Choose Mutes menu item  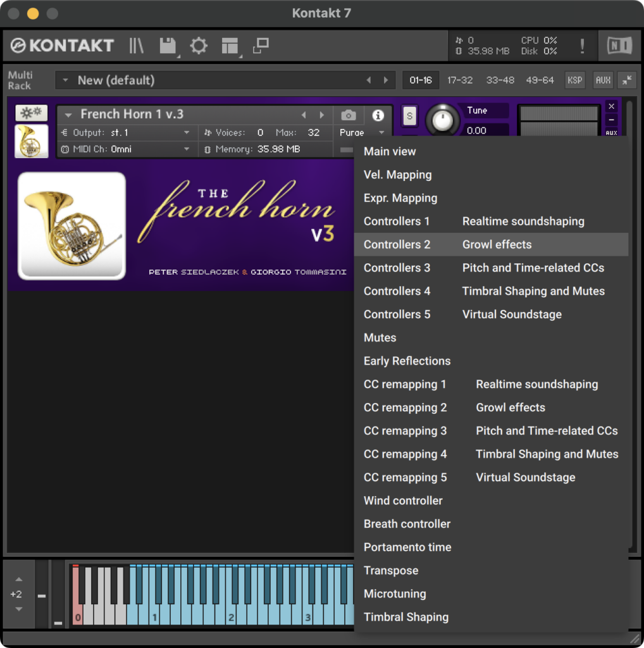click(x=491, y=338)
